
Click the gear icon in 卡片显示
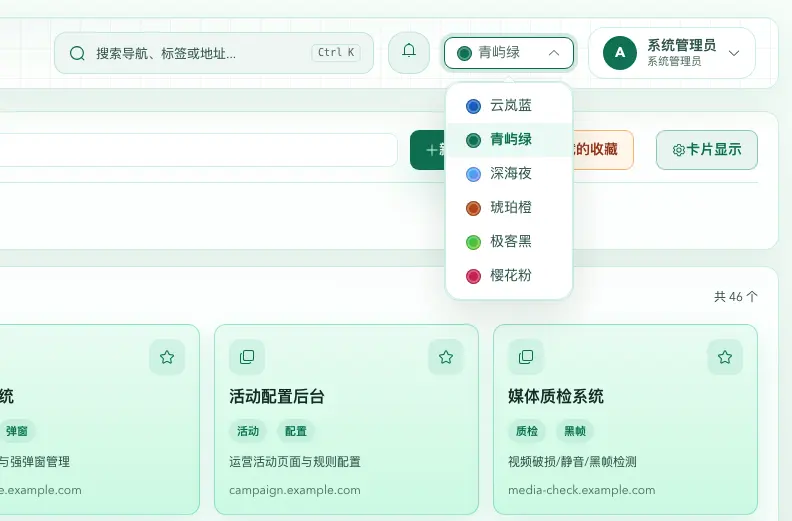(x=679, y=150)
